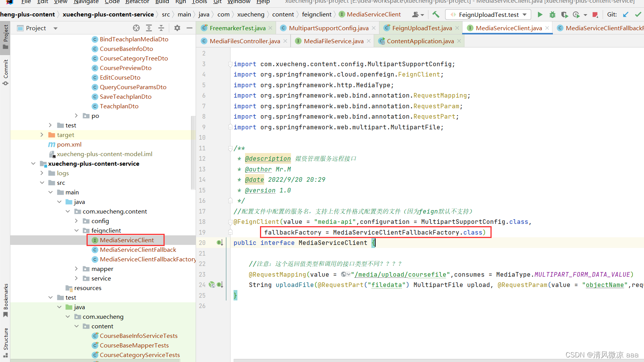Open Project panel options gear icon
The height and width of the screenshot is (362, 644).
coord(177,28)
